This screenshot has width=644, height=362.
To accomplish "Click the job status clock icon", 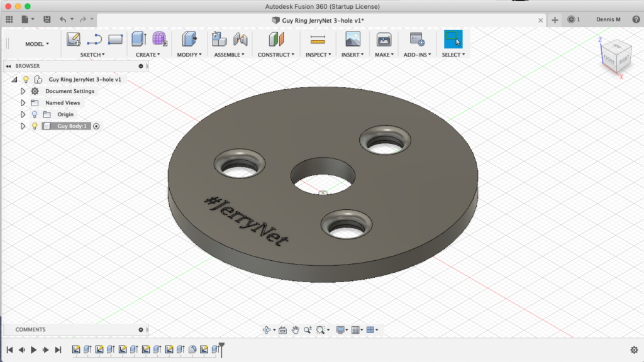I will pos(571,19).
